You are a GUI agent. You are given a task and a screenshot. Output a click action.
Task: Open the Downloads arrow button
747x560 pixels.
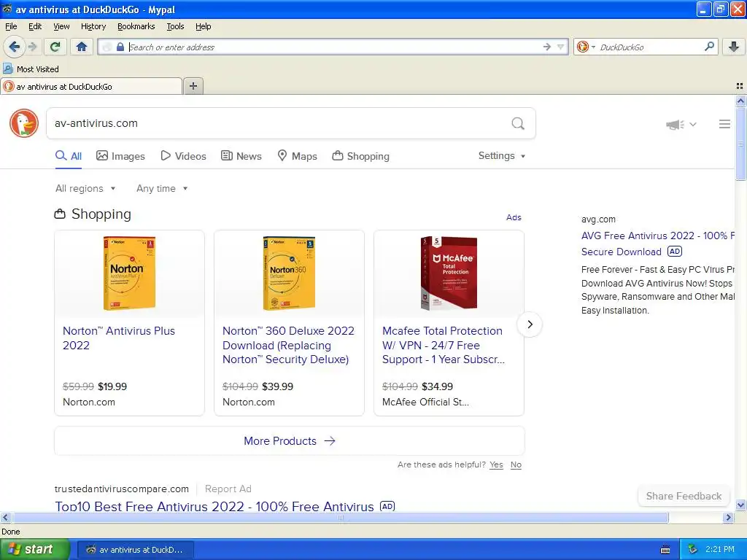[734, 47]
